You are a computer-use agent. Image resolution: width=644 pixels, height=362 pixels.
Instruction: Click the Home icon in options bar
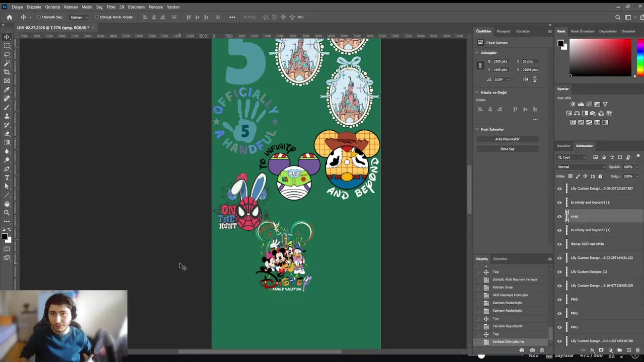coord(9,17)
